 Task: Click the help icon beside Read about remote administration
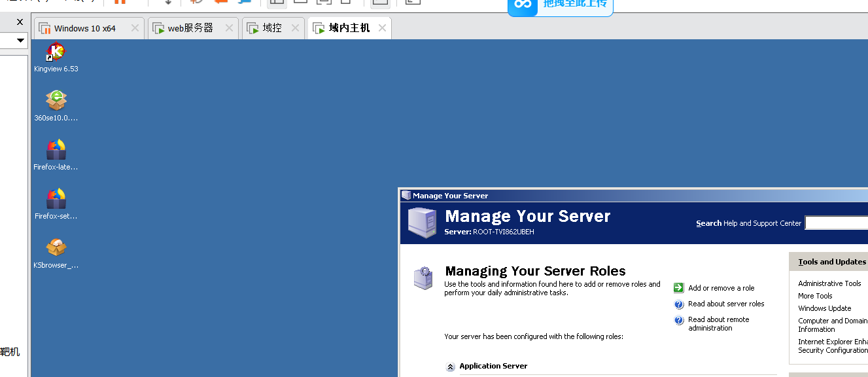(x=678, y=320)
